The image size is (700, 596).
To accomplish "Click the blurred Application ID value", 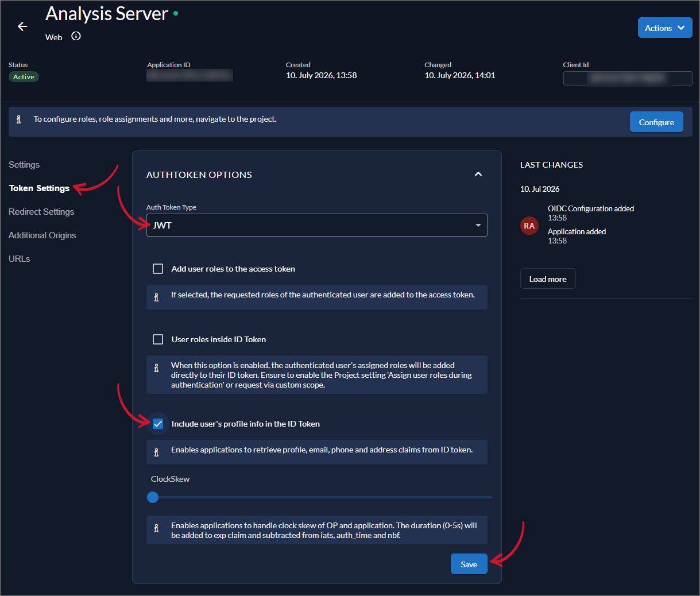I will click(190, 75).
